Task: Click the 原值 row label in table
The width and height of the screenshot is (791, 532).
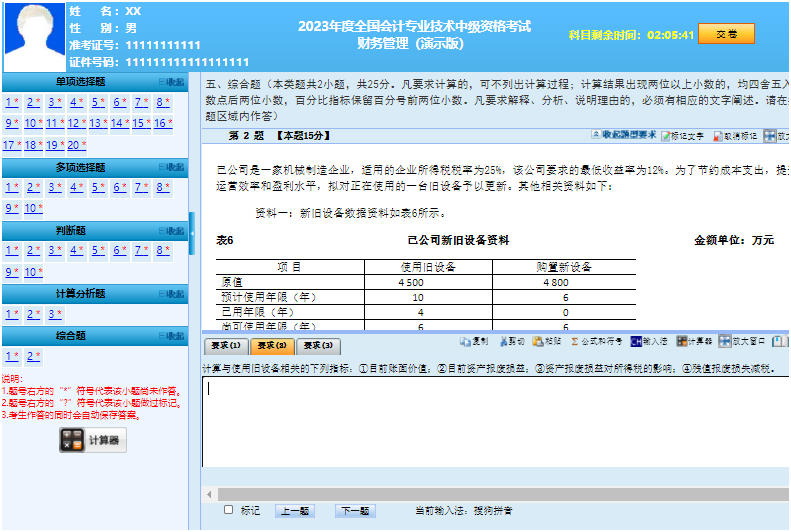Action: coord(232,282)
